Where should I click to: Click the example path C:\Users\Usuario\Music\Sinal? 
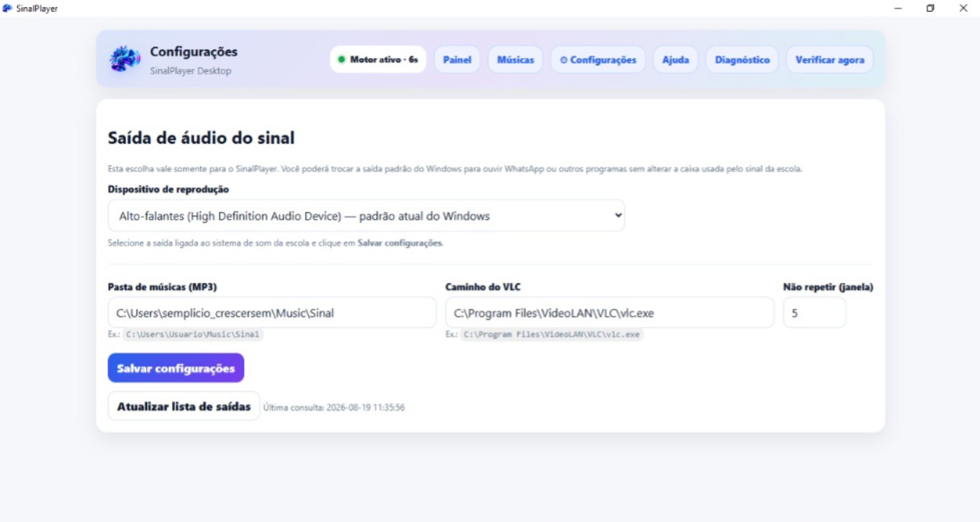point(193,335)
